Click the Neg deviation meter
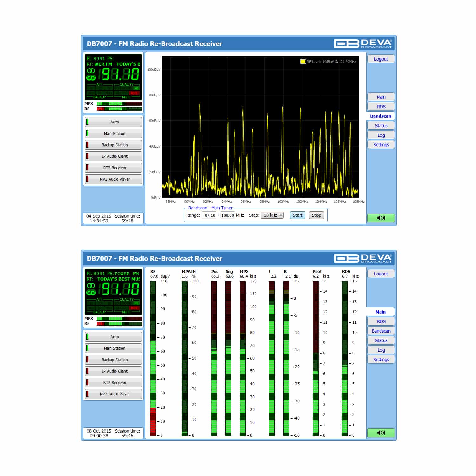Viewport: 476px width, 476px height. coord(228,358)
